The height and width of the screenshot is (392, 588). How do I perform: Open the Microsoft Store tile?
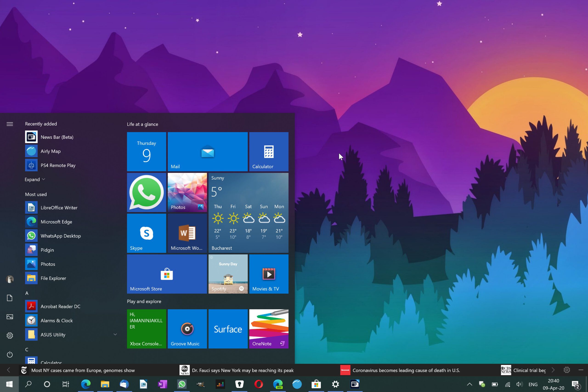pos(167,274)
